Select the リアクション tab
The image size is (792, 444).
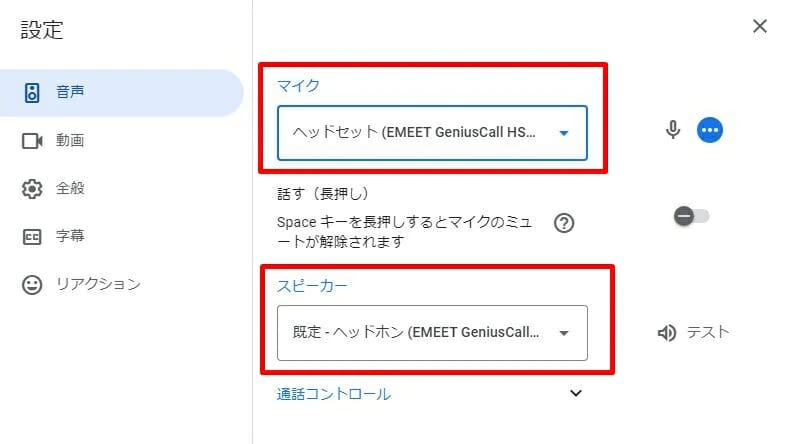click(x=98, y=285)
